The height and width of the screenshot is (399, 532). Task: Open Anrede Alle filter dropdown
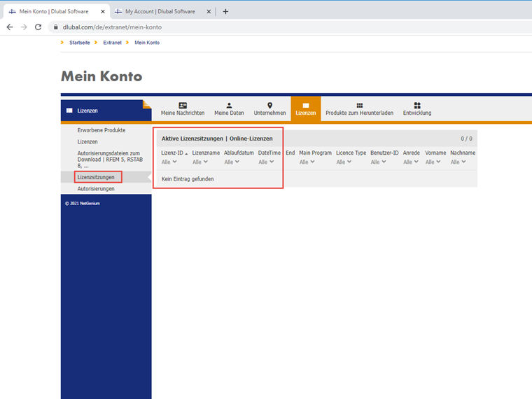click(x=411, y=162)
